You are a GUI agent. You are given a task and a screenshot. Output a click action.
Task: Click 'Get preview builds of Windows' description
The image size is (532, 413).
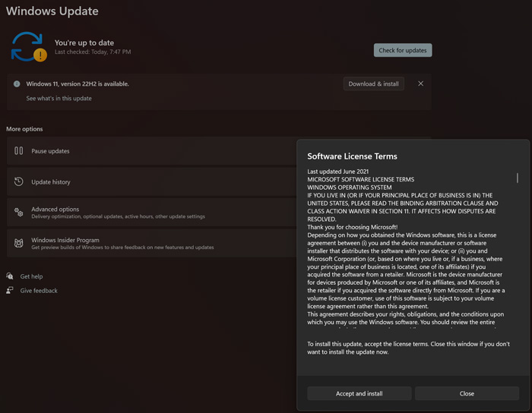click(x=122, y=247)
